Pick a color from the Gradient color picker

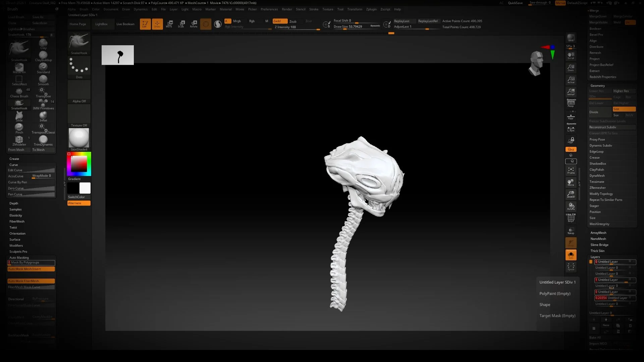click(x=78, y=164)
